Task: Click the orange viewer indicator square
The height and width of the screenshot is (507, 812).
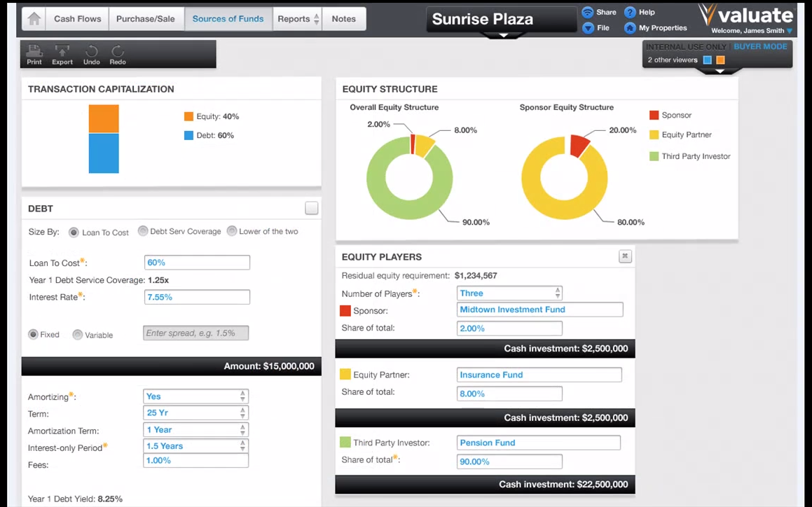Action: (720, 60)
